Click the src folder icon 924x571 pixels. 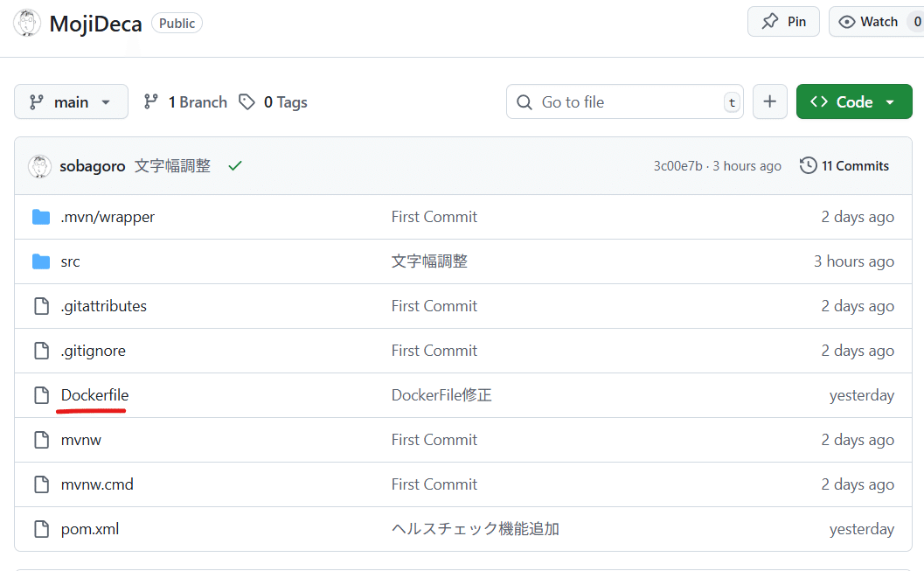point(41,261)
